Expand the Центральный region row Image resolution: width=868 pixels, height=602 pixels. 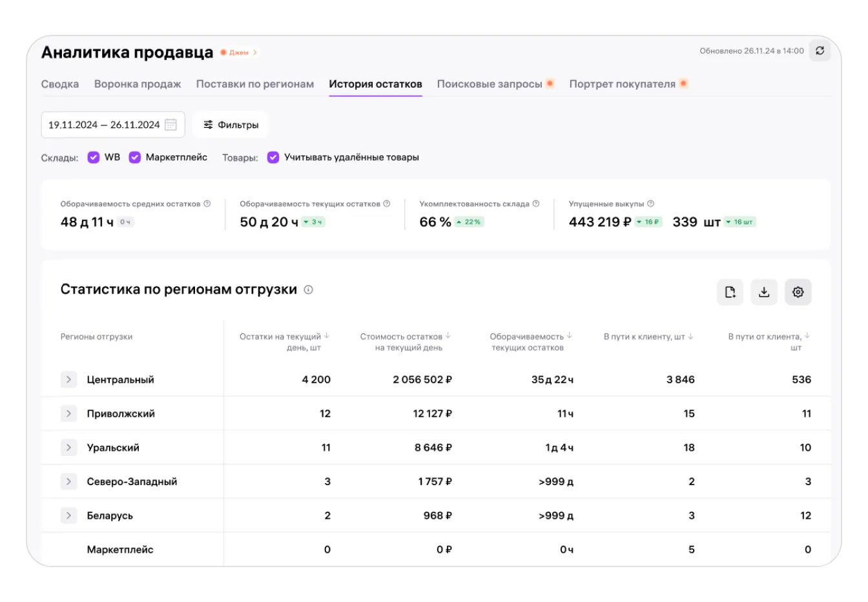pos(68,380)
